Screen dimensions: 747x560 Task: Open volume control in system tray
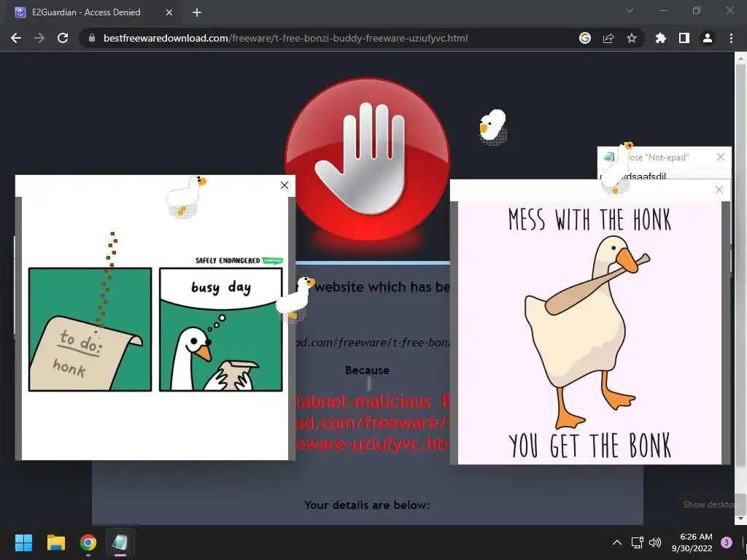(x=655, y=542)
